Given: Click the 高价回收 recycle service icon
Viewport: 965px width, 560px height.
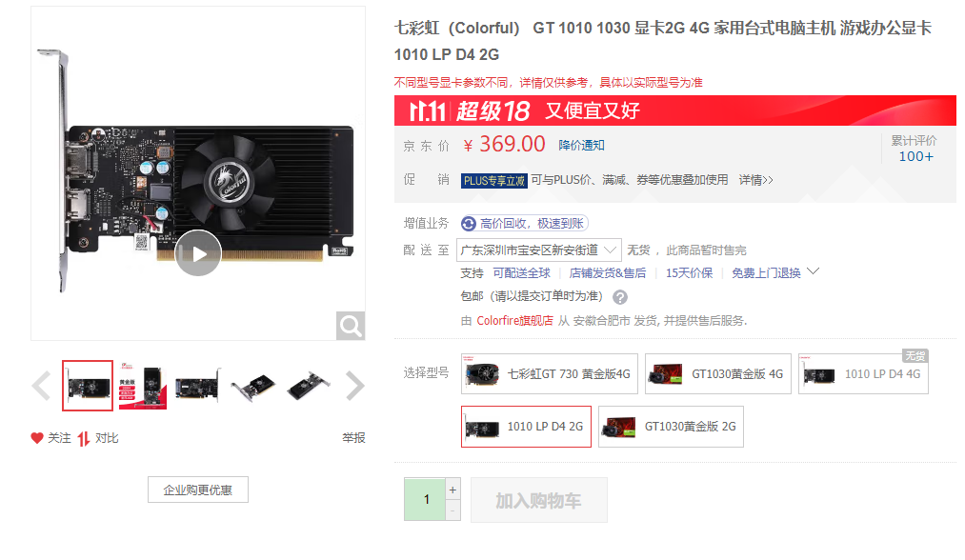Looking at the screenshot, I should (469, 224).
